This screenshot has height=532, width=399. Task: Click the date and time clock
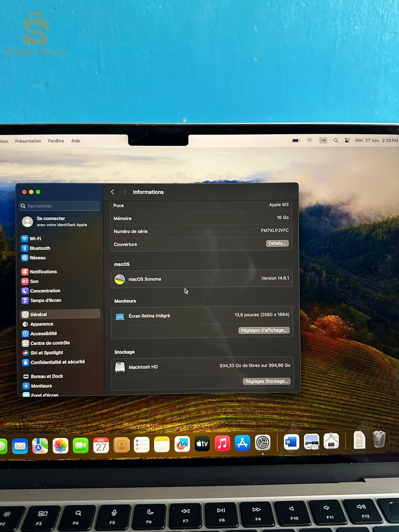[376, 140]
